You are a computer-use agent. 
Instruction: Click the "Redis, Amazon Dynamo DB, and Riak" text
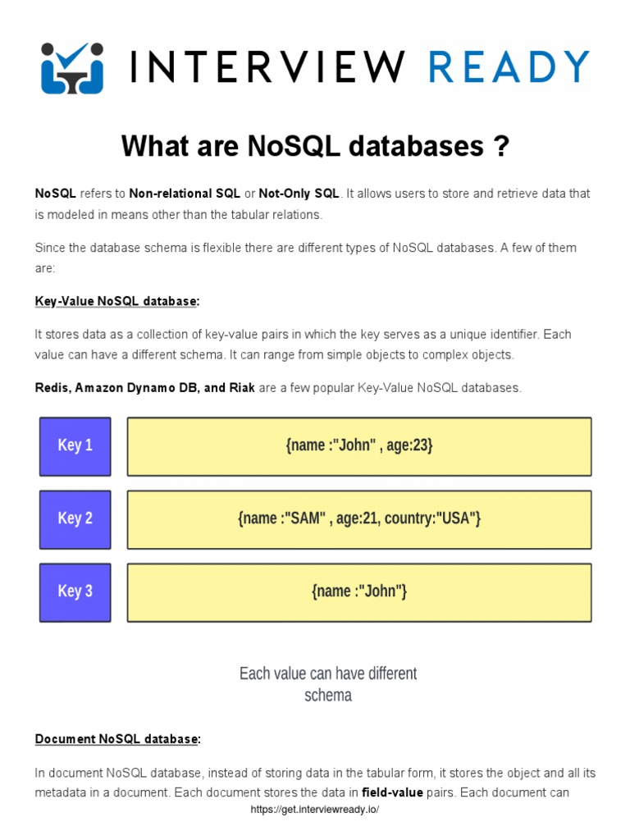coord(144,388)
